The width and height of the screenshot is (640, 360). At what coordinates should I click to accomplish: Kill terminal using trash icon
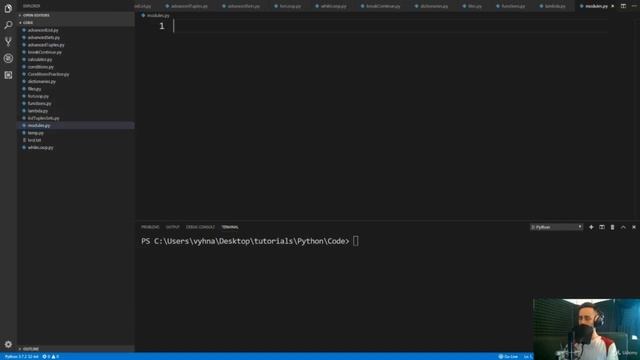click(612, 227)
